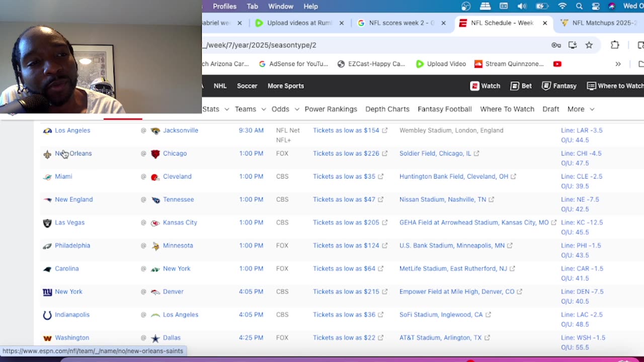
Task: Expand the Odds dropdown menu
Action: click(285, 109)
